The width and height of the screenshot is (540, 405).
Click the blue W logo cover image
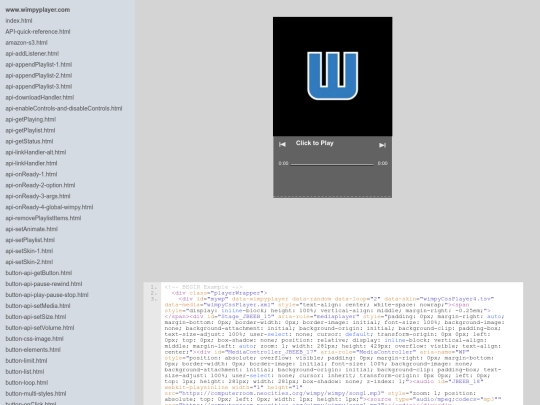click(x=332, y=76)
